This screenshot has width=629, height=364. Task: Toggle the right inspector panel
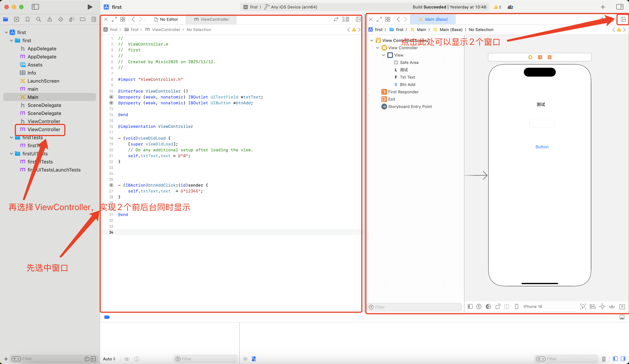[619, 7]
